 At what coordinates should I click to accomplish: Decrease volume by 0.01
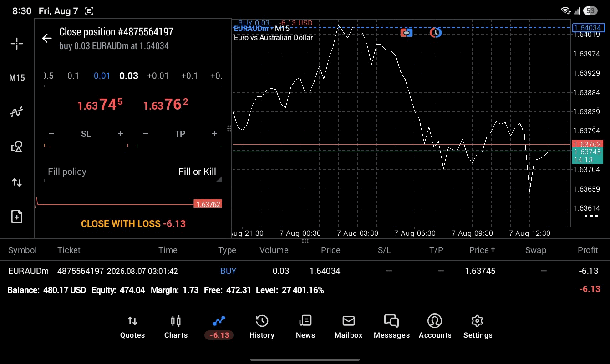[101, 76]
